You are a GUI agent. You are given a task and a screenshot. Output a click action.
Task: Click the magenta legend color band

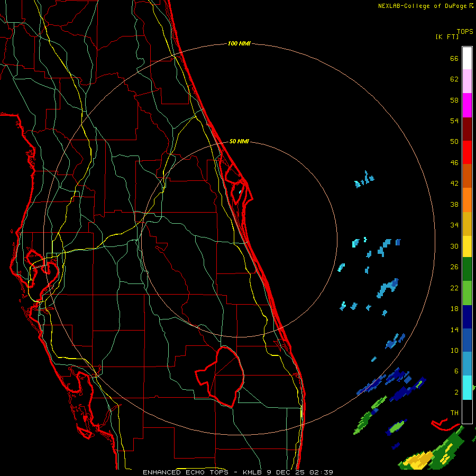(x=467, y=105)
